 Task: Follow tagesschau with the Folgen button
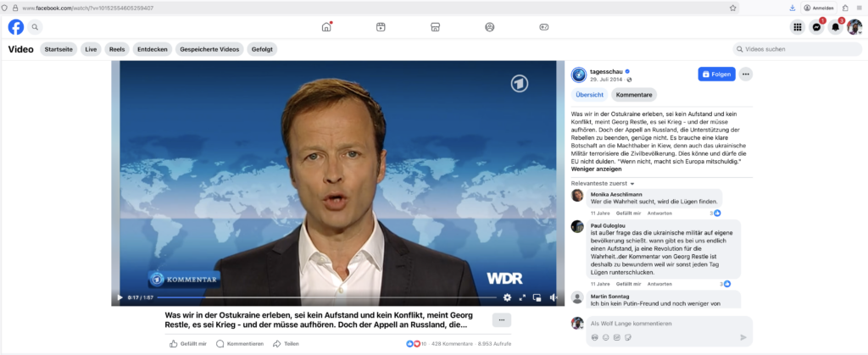tap(716, 75)
